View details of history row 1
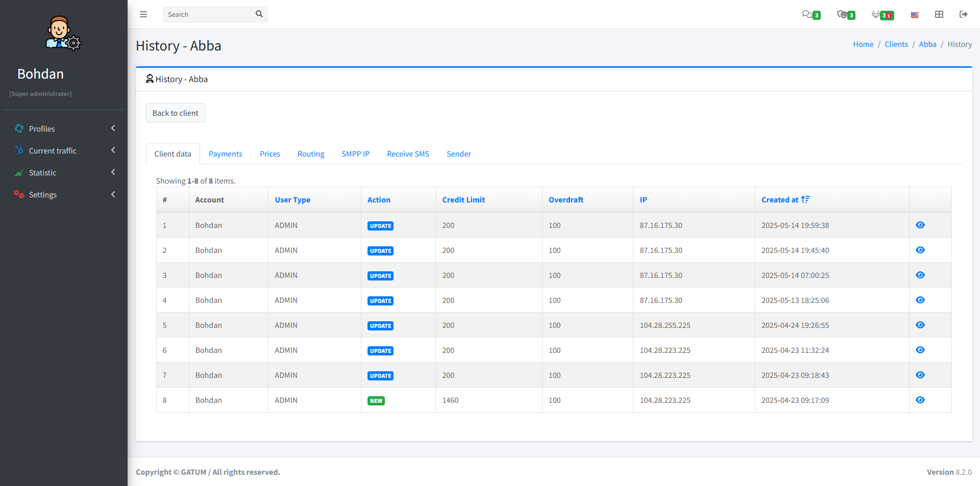 (x=920, y=225)
